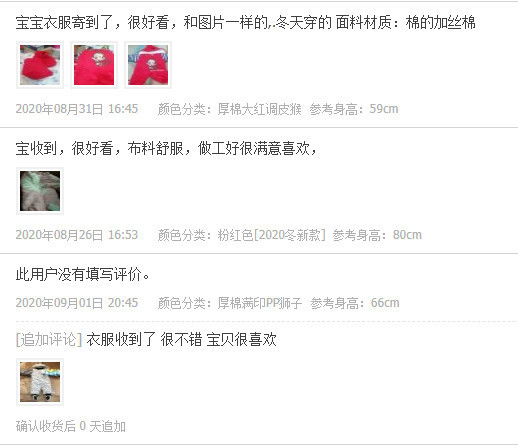Click 参考身高:80cm text
Image resolution: width=518 pixels, height=448 pixels.
click(x=377, y=235)
